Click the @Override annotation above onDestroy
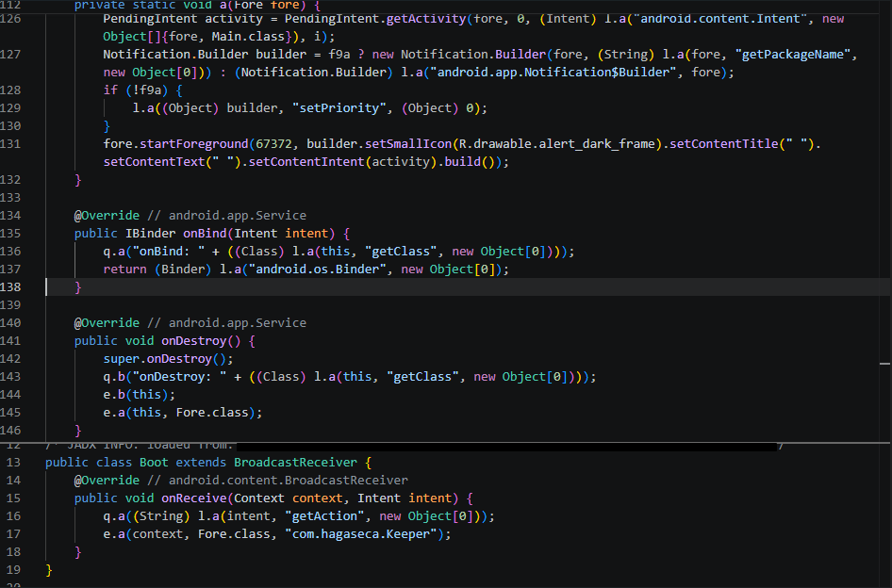892x588 pixels. point(107,323)
